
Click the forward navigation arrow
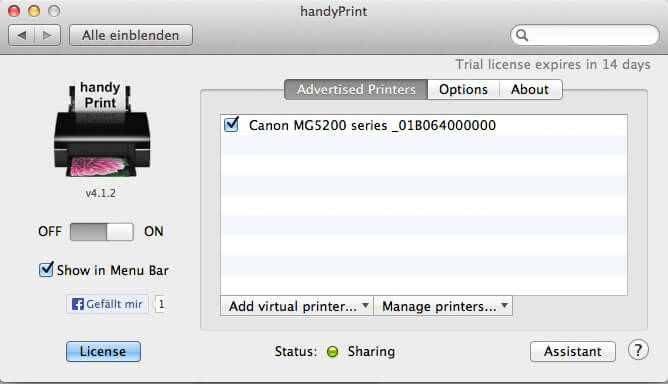coord(47,35)
